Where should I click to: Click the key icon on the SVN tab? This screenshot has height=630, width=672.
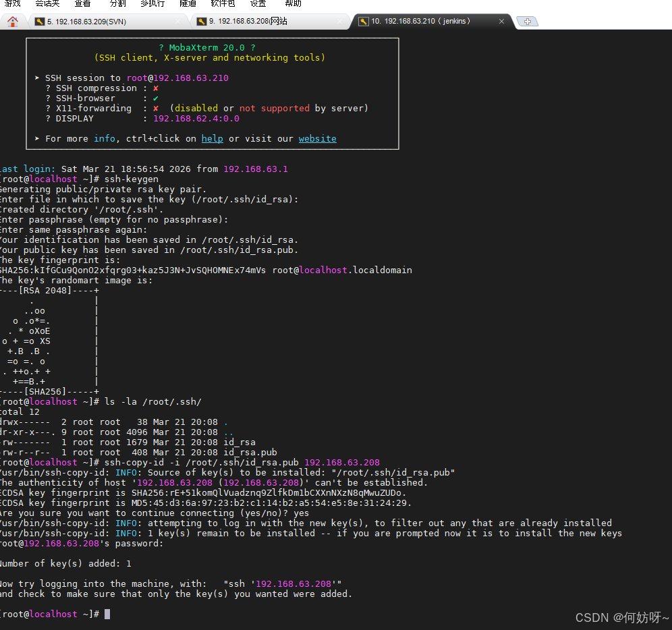[x=39, y=22]
